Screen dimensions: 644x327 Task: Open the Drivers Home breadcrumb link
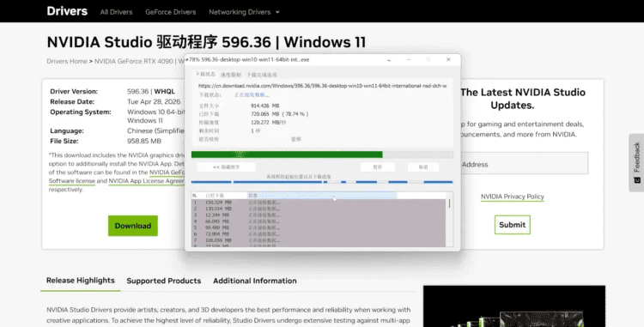pyautogui.click(x=67, y=61)
